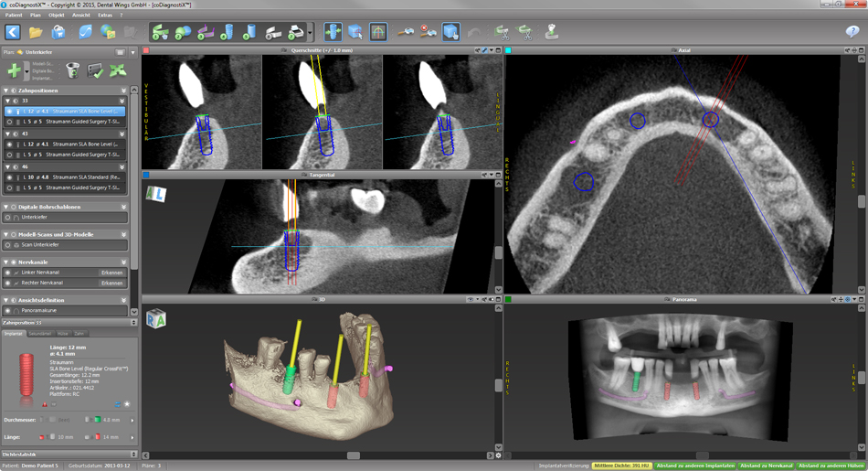Click the green plus add-object icon

tap(14, 70)
